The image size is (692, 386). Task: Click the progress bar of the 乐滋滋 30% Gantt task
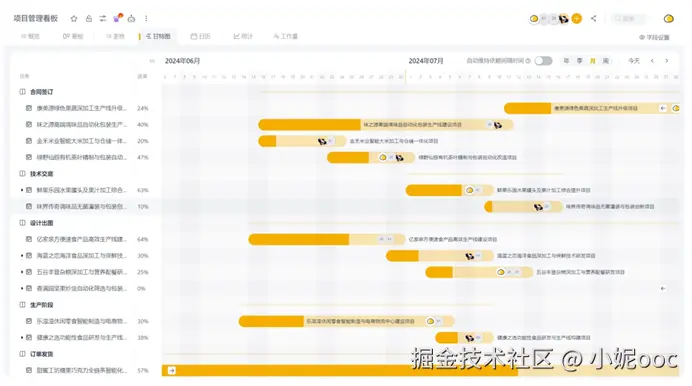(x=346, y=321)
